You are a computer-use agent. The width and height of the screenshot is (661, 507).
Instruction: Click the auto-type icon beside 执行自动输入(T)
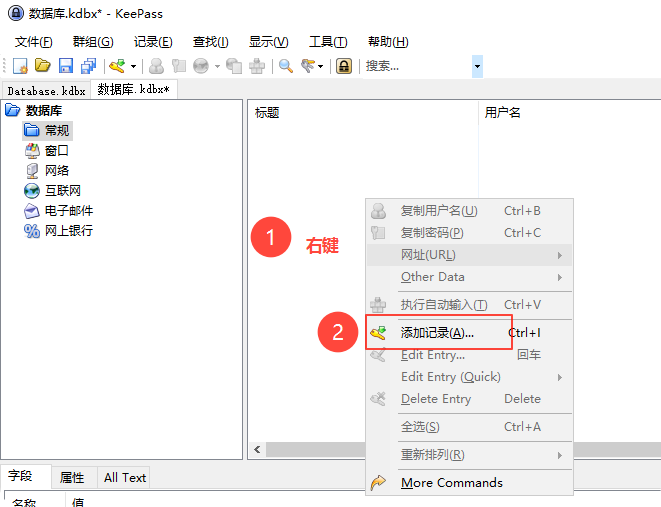pyautogui.click(x=378, y=304)
